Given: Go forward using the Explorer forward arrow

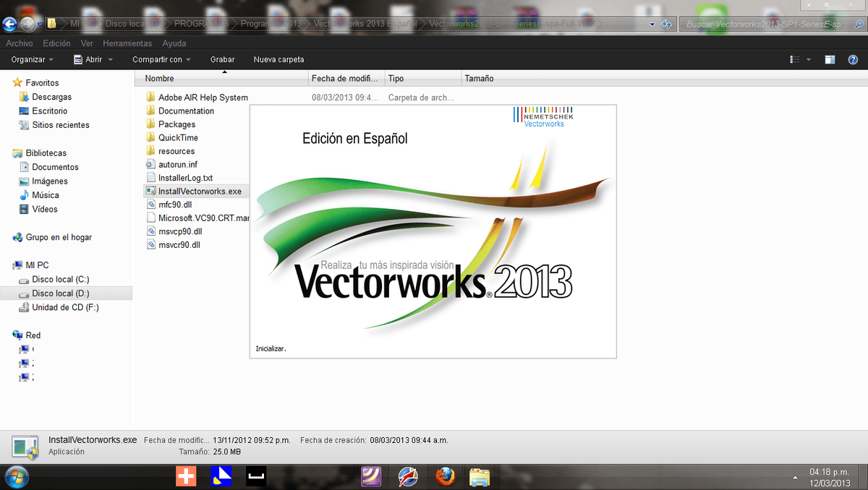Looking at the screenshot, I should [x=27, y=24].
